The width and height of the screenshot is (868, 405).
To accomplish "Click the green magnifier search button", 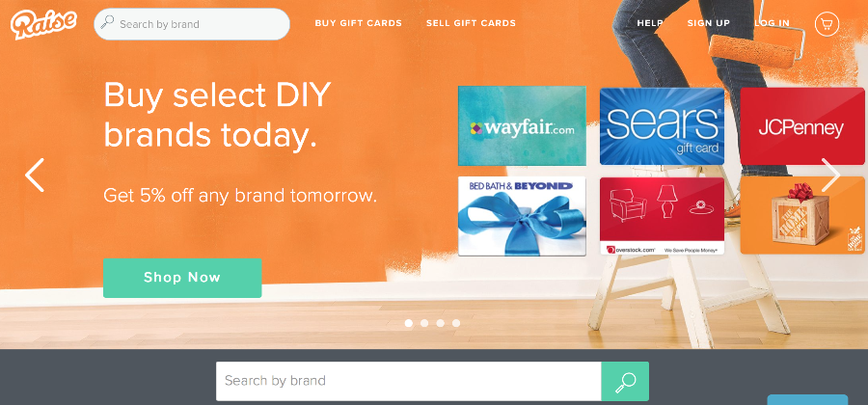I will 625,381.
